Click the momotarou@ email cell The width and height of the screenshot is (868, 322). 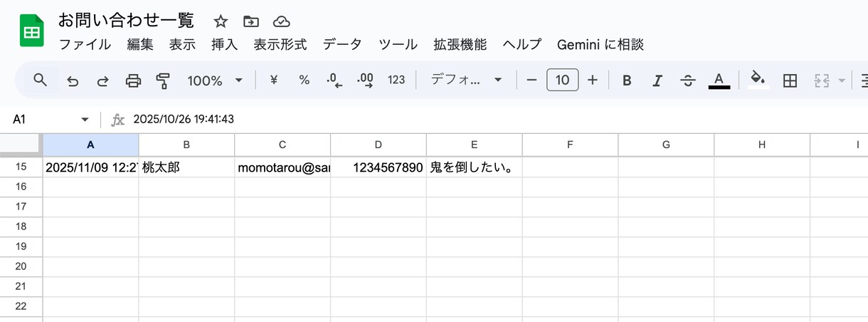tap(282, 167)
